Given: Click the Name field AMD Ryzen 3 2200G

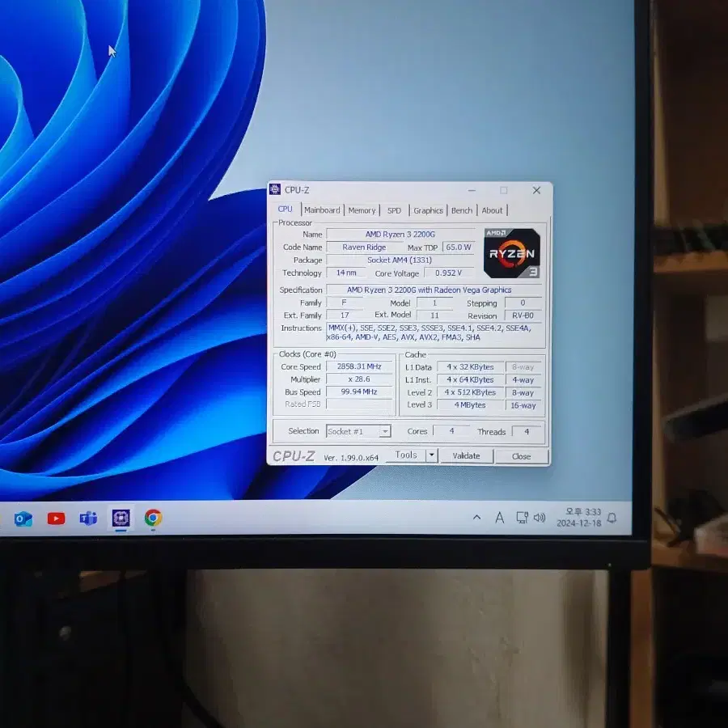Looking at the screenshot, I should click(x=400, y=234).
